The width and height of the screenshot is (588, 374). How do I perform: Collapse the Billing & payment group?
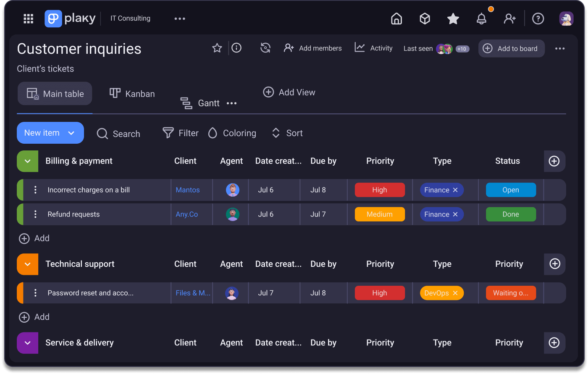tap(27, 161)
